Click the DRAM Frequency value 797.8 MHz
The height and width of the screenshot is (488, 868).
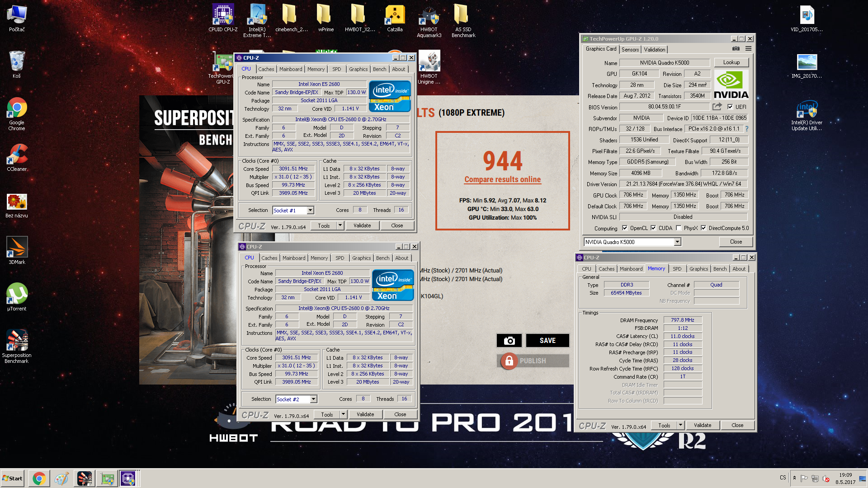683,320
